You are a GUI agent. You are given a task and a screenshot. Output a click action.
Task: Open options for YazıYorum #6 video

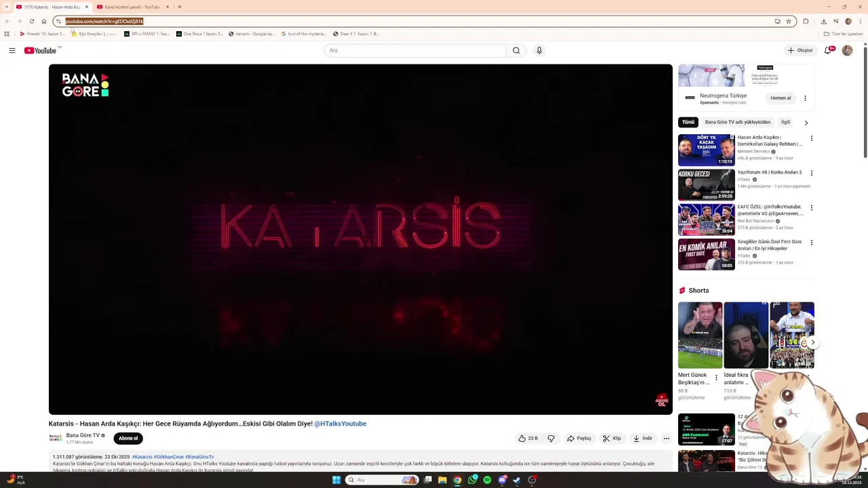811,173
